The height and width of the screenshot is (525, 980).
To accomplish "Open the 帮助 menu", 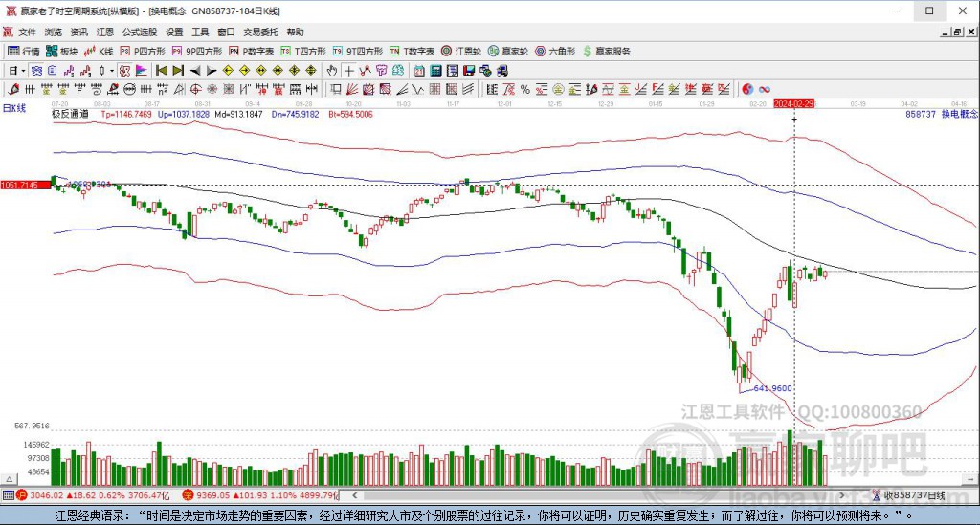I will click(295, 32).
